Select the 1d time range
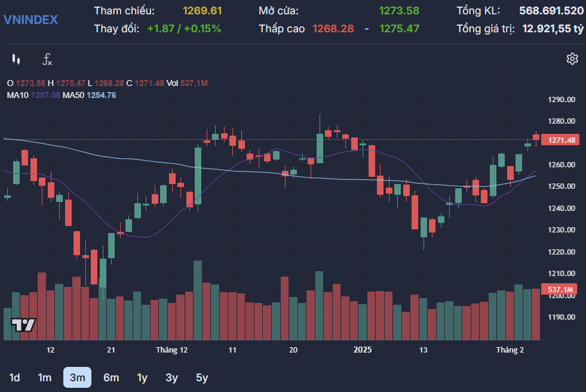Viewport: 586px width, 392px height. (15, 378)
